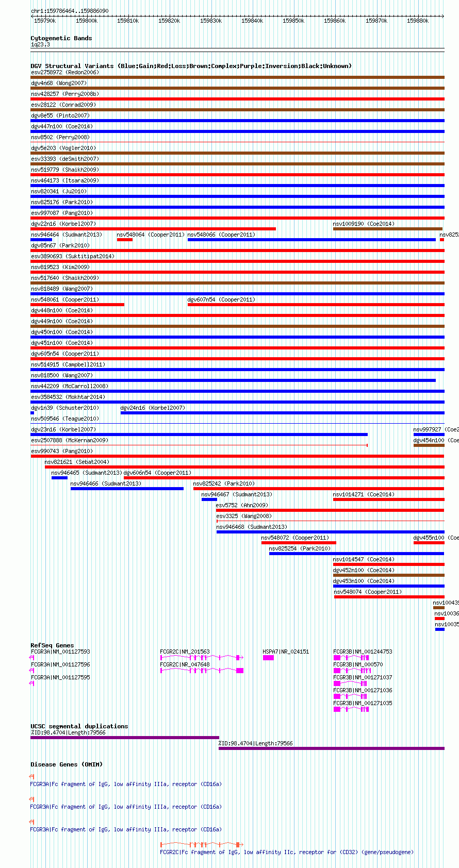Click the dgv22n16 (Korbel2007) red bar
Image resolution: width=459 pixels, height=868 pixels.
pyautogui.click(x=153, y=229)
